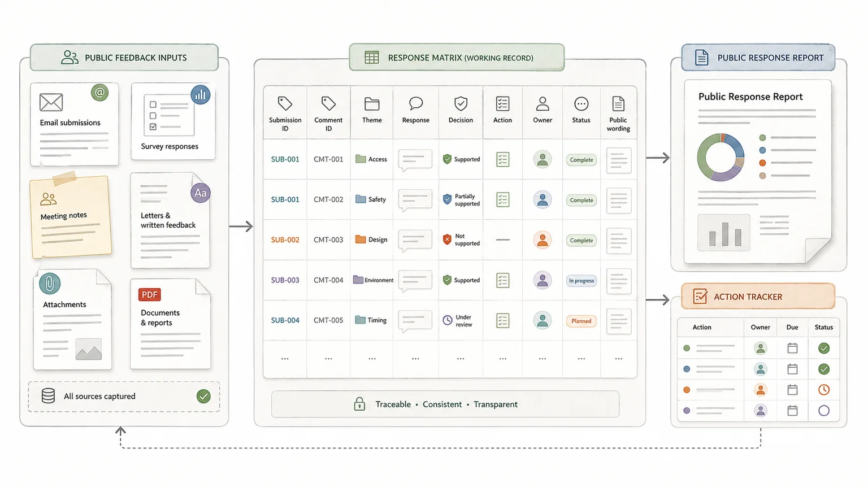Click the Status column header in Action Tracker
Screen dimensions: 868x488
pos(824,327)
